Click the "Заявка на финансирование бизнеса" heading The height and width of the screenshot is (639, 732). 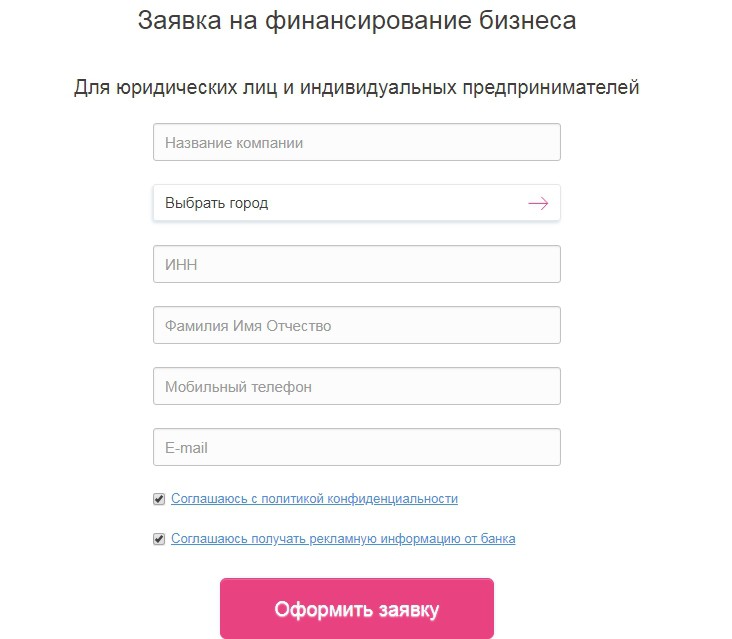[x=356, y=20]
